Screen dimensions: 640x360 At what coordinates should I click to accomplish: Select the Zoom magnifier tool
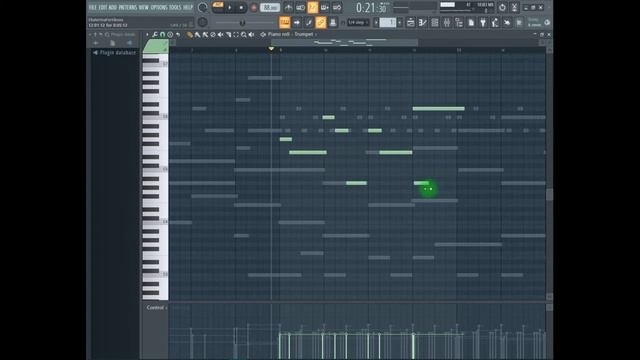point(244,35)
